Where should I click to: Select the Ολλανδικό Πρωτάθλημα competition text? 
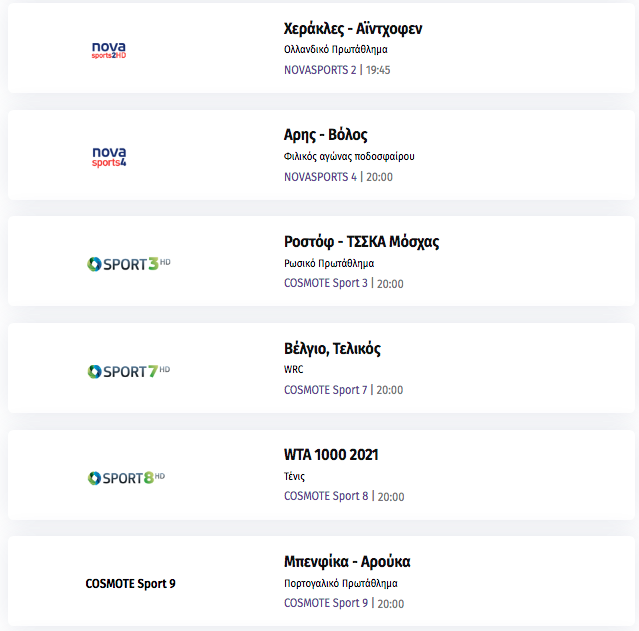[x=336, y=50]
